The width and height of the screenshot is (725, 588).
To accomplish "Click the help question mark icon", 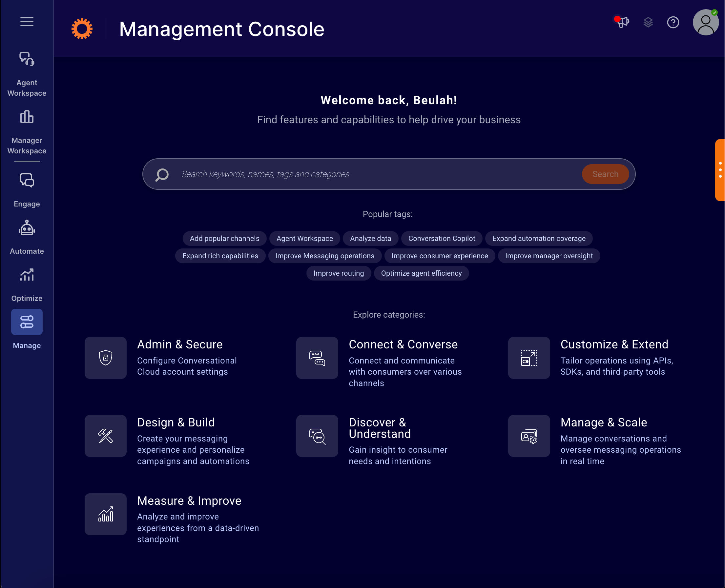I will 673,23.
